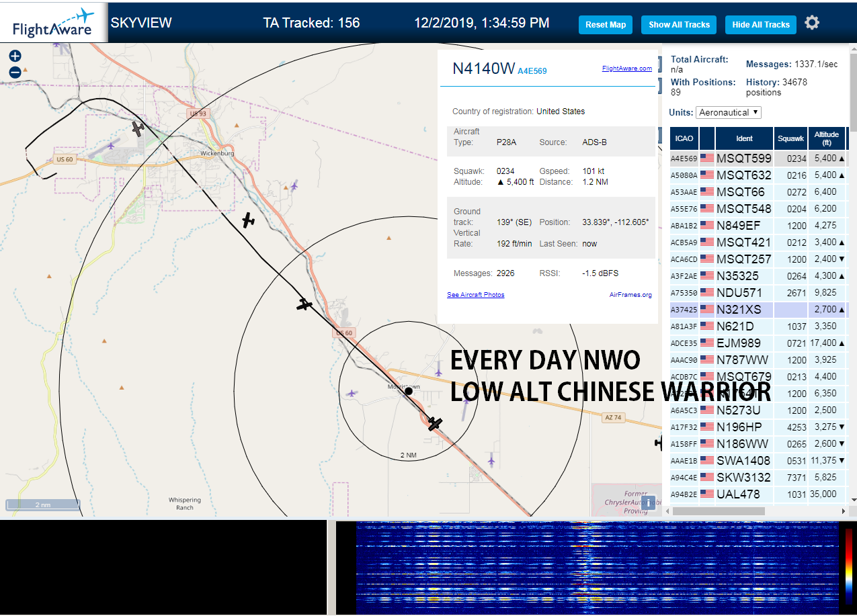This screenshot has height=616, width=857.
Task: Select the SWA1408 aircraft row
Action: (758, 461)
